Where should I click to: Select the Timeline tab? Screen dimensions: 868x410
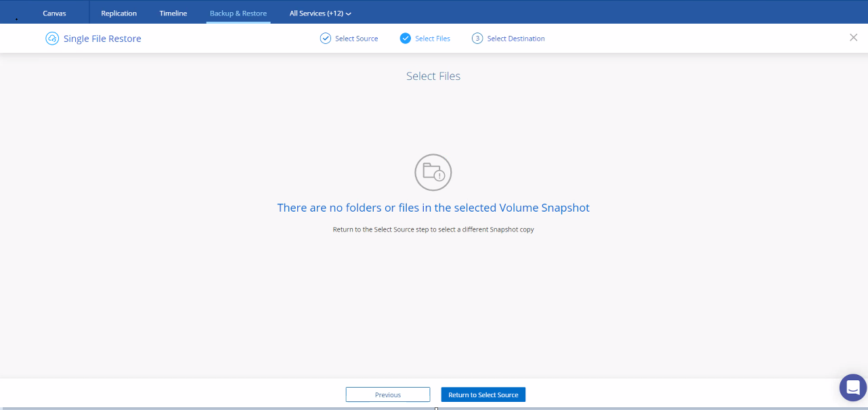coord(173,12)
